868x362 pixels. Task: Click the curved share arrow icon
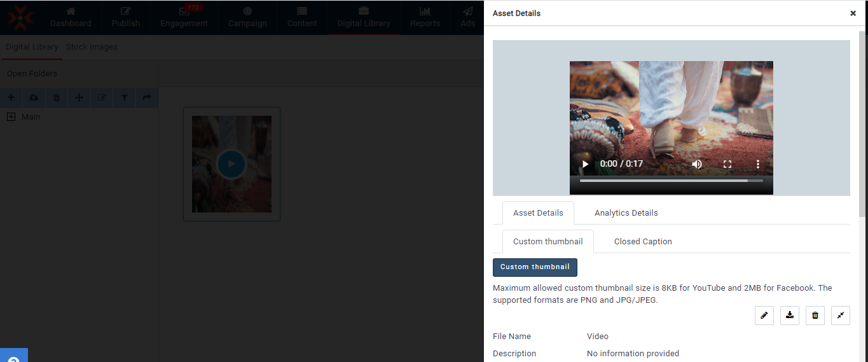(x=147, y=97)
